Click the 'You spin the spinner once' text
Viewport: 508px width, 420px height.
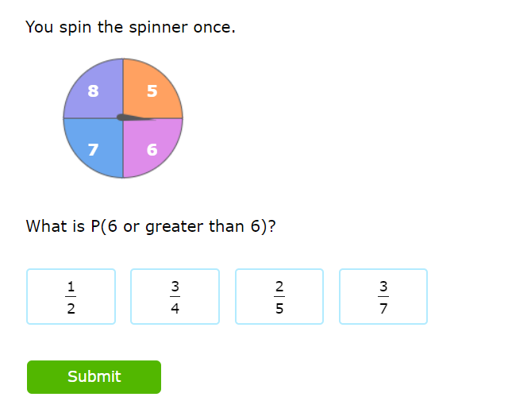(x=130, y=28)
